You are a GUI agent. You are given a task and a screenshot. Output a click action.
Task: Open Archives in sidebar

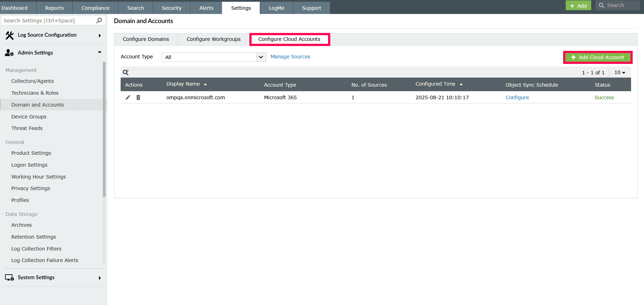coord(21,225)
